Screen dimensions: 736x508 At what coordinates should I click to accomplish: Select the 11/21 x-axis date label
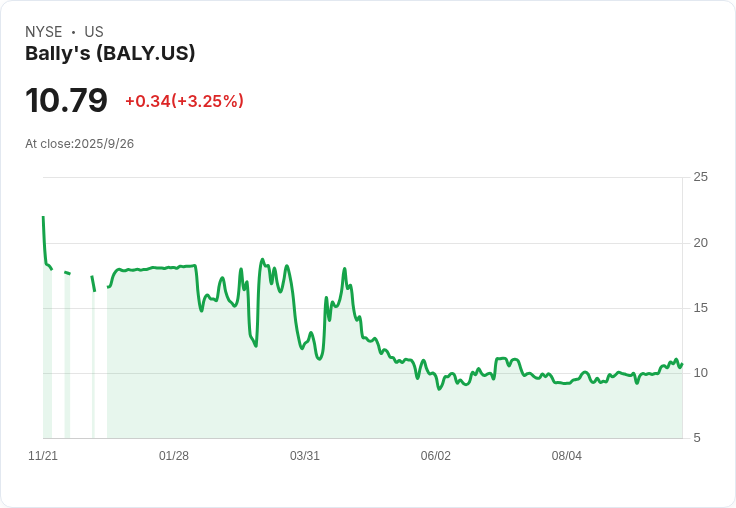(x=43, y=456)
